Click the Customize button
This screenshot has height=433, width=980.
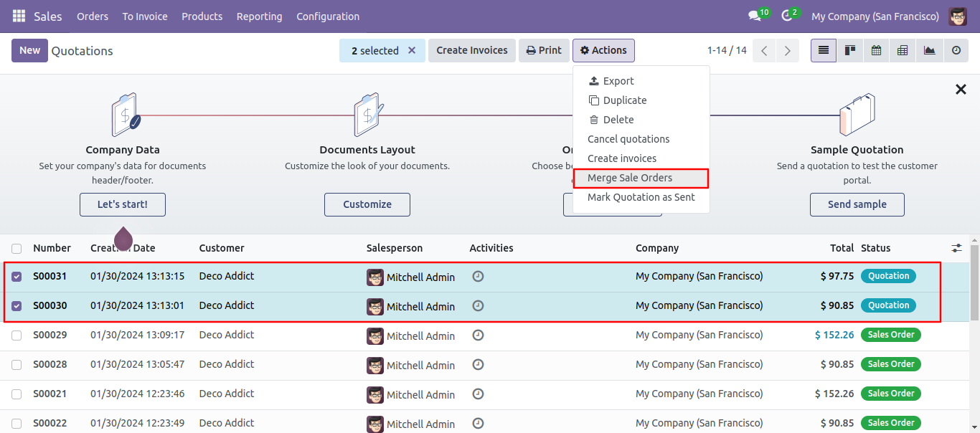click(367, 204)
